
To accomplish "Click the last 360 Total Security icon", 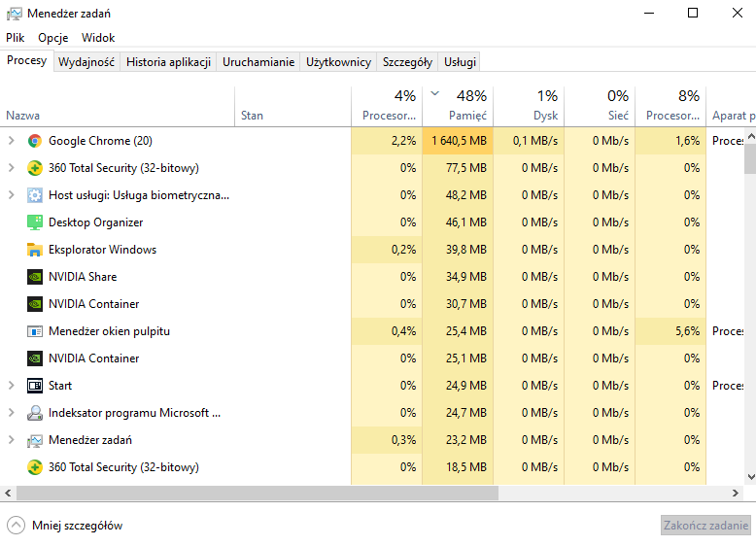I will coord(35,467).
